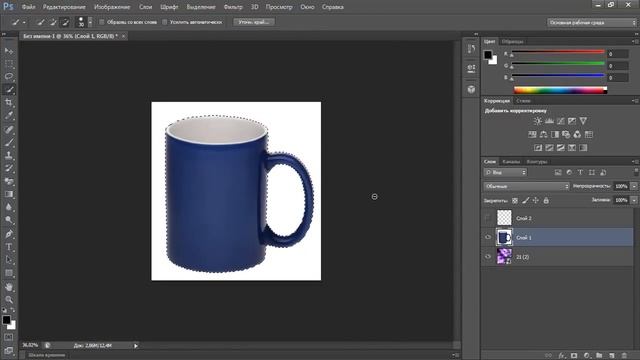The height and width of the screenshot is (360, 640).
Task: Select the Quick Selection tool in toolbox
Action: (x=9, y=90)
